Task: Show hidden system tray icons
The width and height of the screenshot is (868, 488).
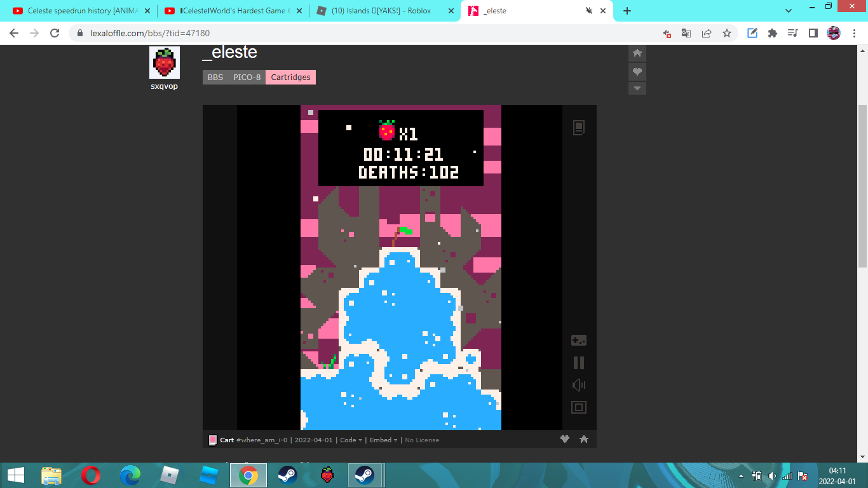Action: 742,476
